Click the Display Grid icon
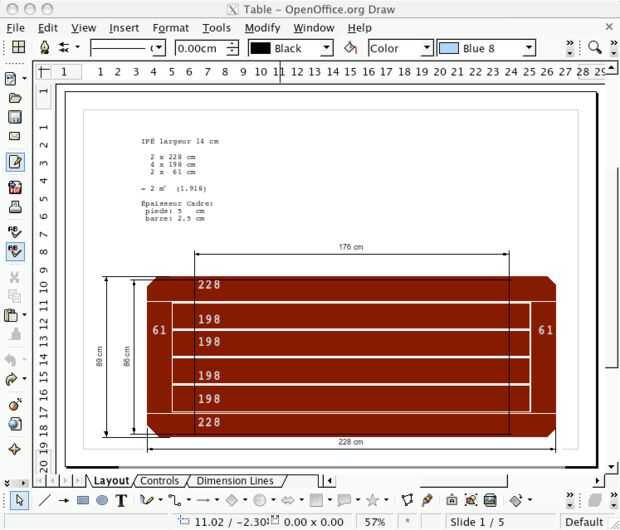 tap(18, 47)
